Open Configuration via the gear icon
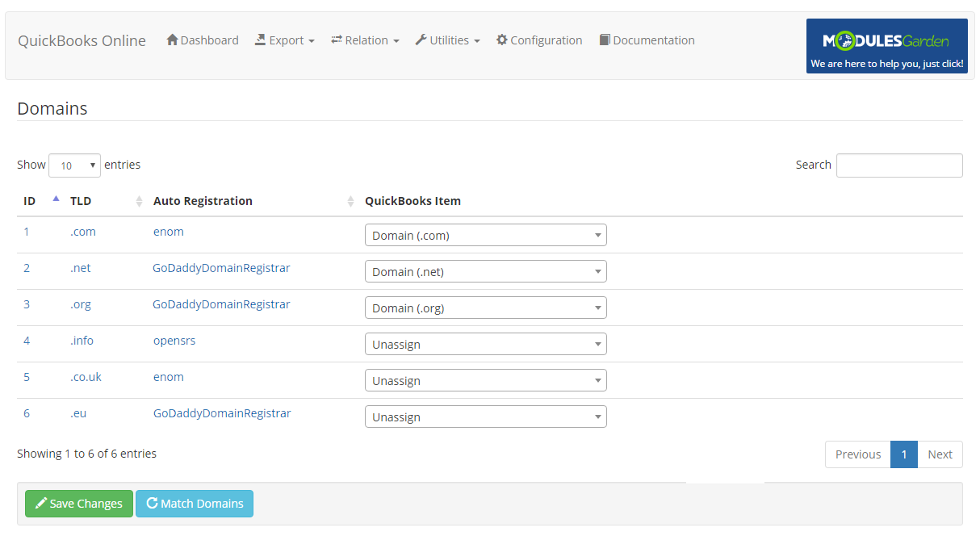 click(500, 40)
